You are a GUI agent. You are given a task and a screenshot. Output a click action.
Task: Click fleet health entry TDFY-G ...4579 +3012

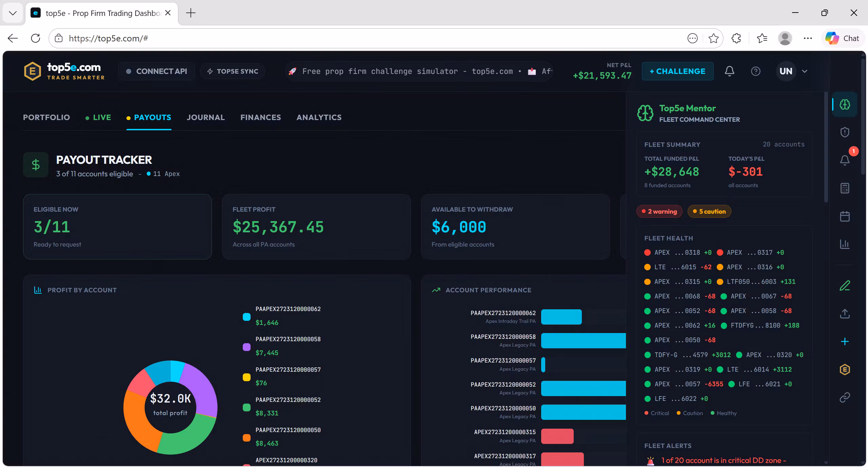pos(688,355)
